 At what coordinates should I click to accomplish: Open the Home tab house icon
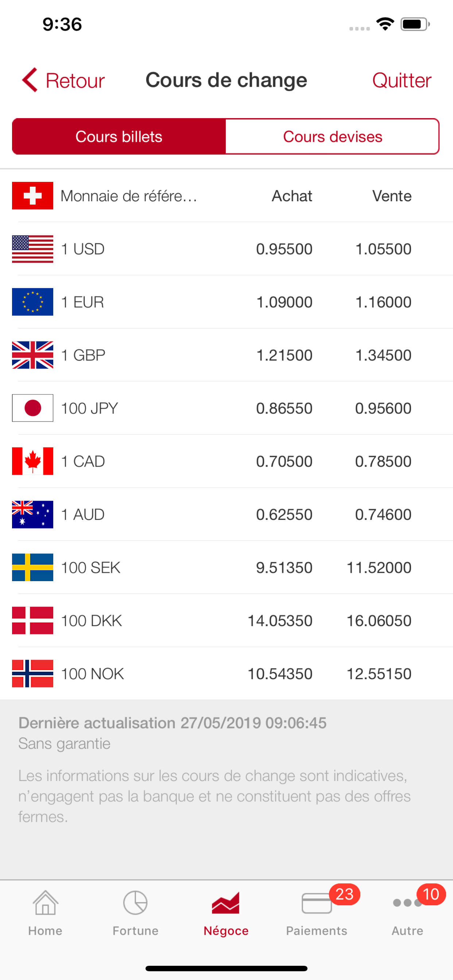[x=45, y=902]
